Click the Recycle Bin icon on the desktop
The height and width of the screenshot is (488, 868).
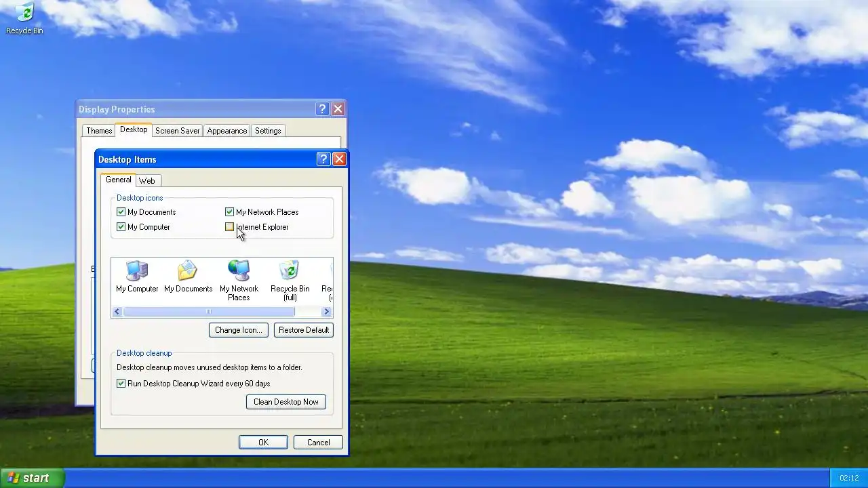[24, 18]
